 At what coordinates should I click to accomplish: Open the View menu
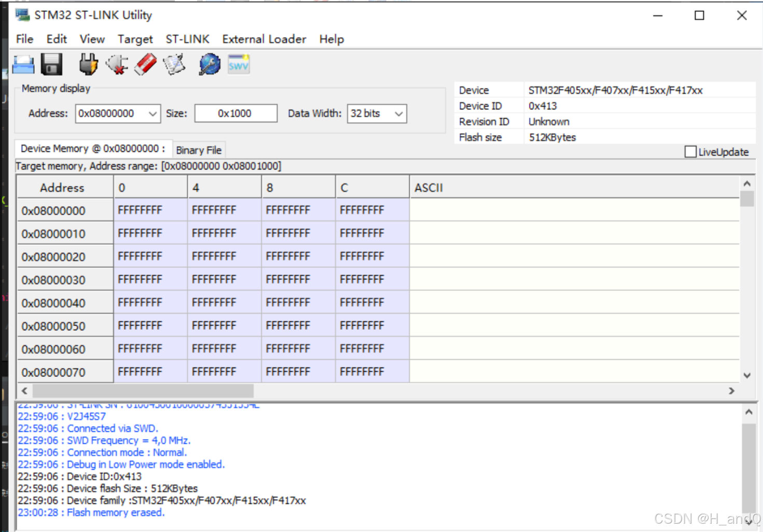(92, 39)
